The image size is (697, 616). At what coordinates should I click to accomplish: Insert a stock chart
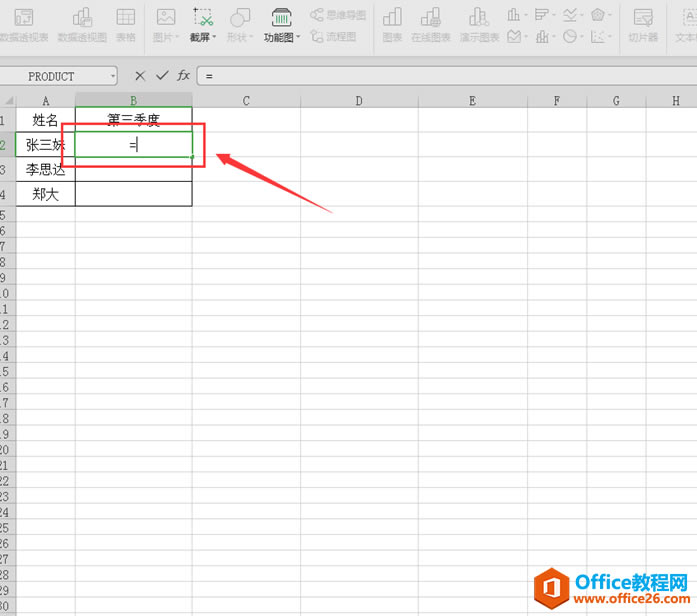(x=542, y=36)
